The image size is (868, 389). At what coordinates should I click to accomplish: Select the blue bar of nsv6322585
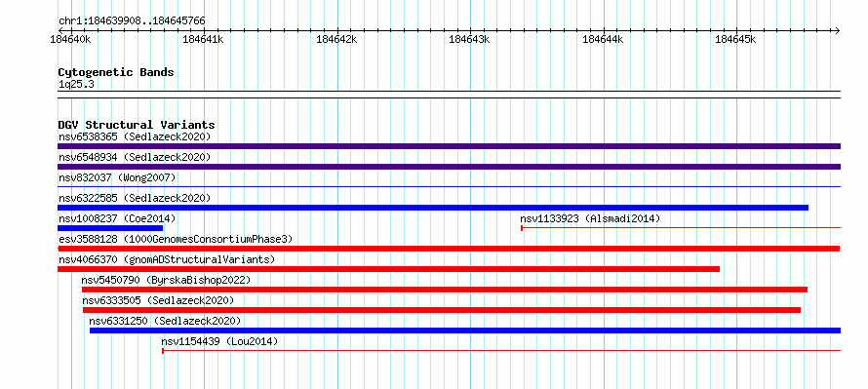click(433, 208)
